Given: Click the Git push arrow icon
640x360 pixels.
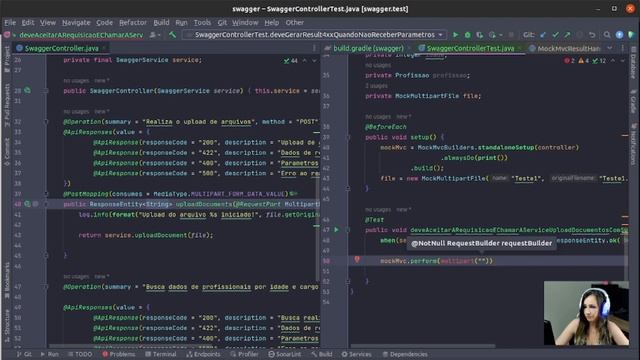Looking at the screenshot, I should pos(567,35).
